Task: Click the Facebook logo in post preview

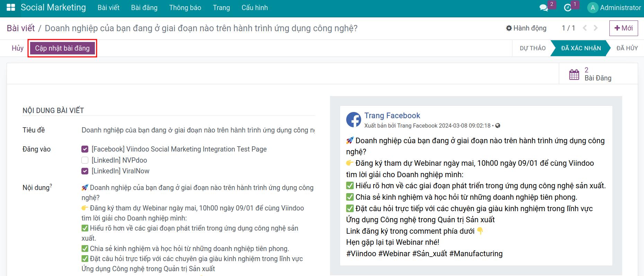Action: [x=354, y=120]
